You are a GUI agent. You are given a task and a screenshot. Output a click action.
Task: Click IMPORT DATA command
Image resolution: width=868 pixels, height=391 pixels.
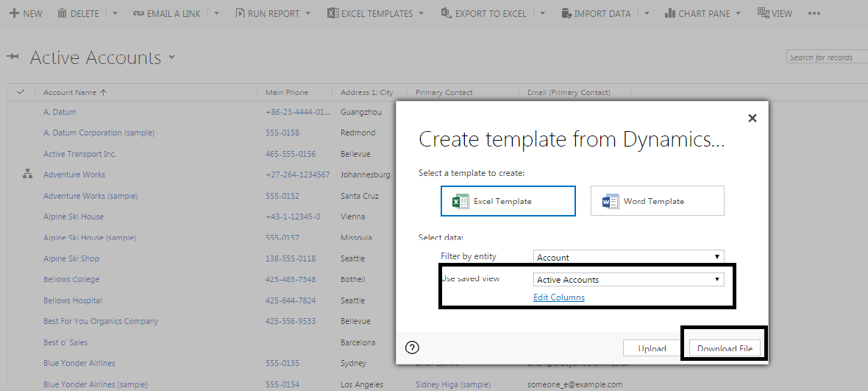(x=596, y=13)
